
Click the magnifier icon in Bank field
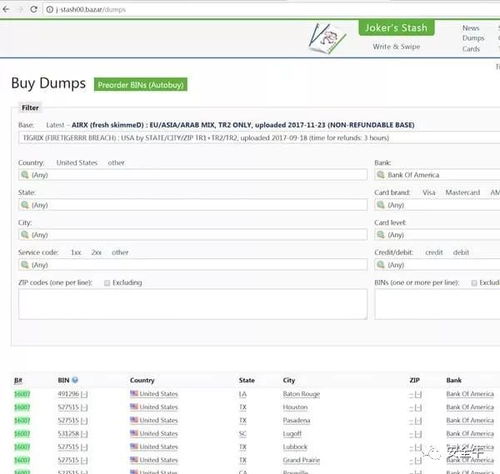click(x=381, y=175)
